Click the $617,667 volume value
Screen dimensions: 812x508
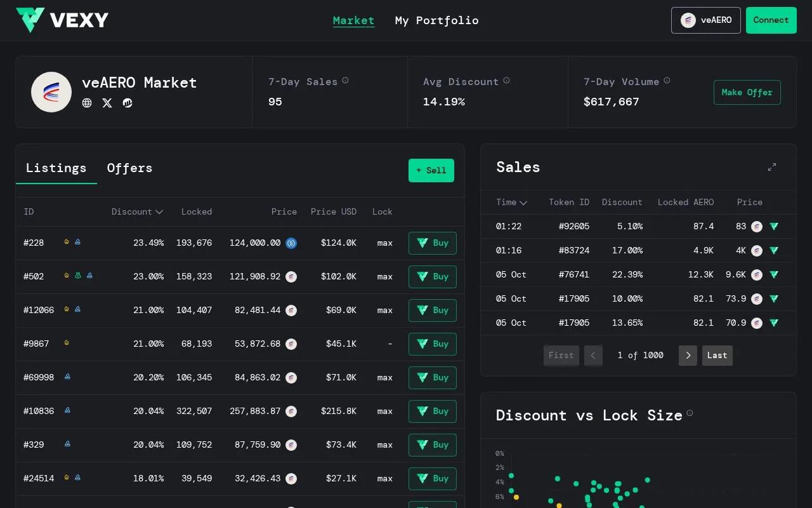click(612, 102)
